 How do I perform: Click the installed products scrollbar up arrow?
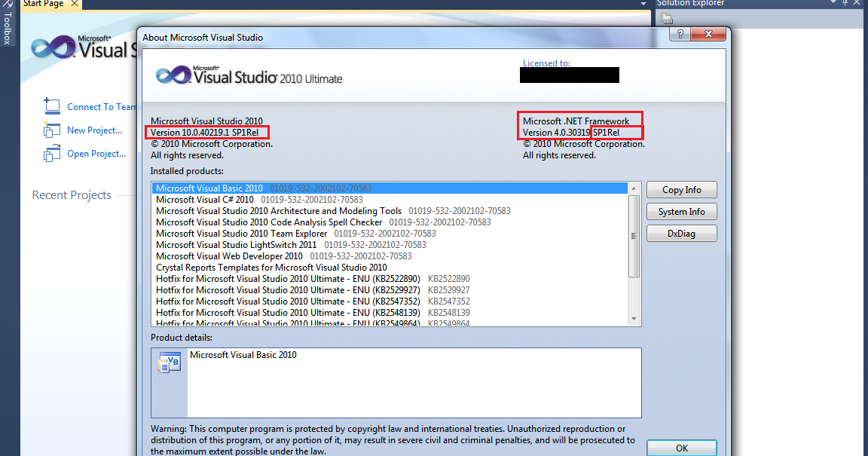point(634,188)
